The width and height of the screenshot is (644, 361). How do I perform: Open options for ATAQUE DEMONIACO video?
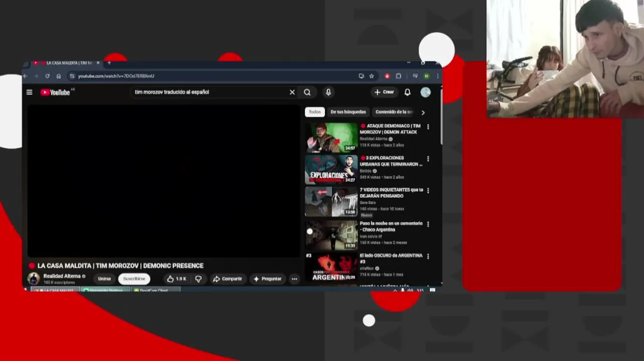[428, 127]
